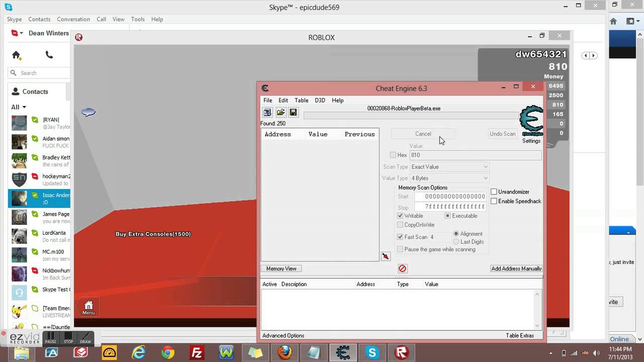This screenshot has height=362, width=644.
Task: Toggle the Hex checkbox
Action: [393, 155]
